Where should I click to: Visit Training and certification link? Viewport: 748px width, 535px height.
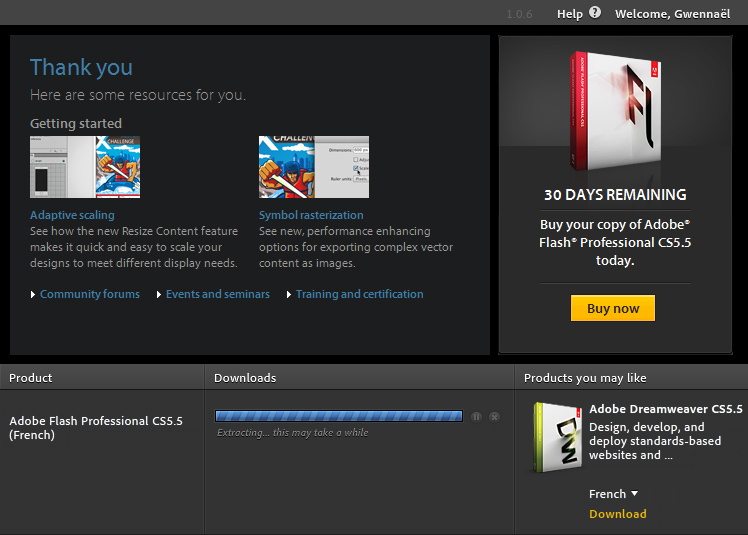[x=359, y=295]
